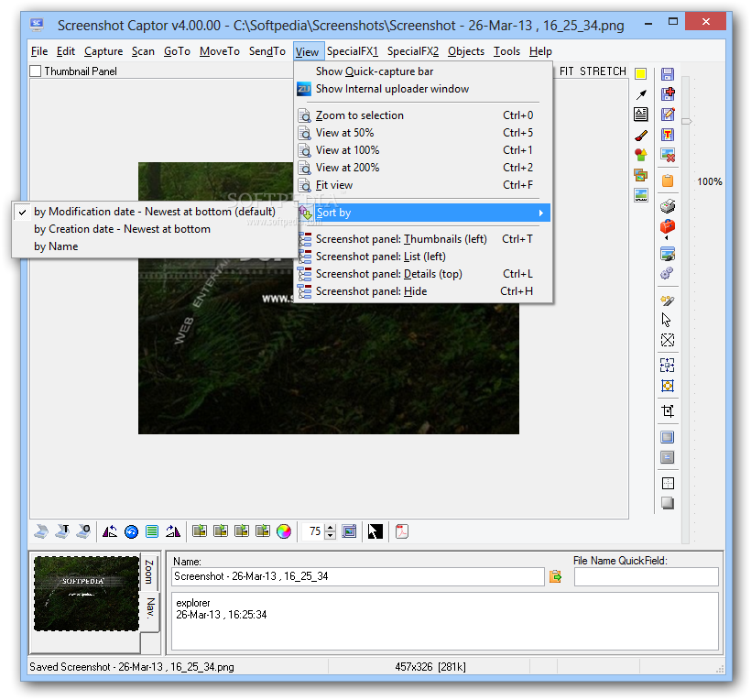Click the save icon with red plus
Screen dimensions: 751x700
(668, 93)
